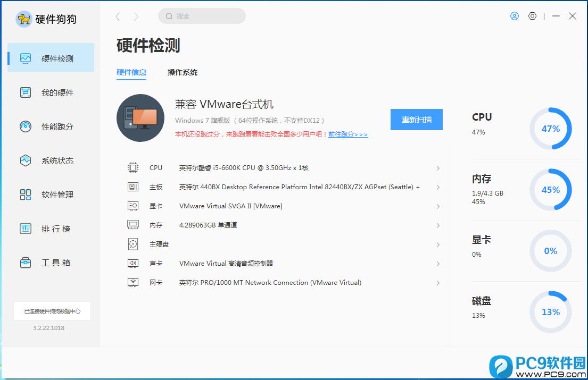This screenshot has height=380, width=588.
Task: Open 工具箱 toolbox icon
Action: (x=26, y=263)
